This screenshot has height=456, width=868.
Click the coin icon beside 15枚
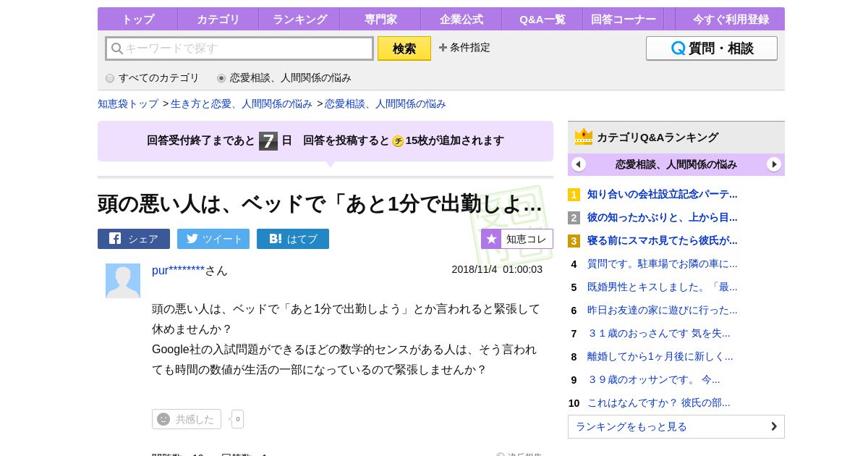(x=398, y=141)
